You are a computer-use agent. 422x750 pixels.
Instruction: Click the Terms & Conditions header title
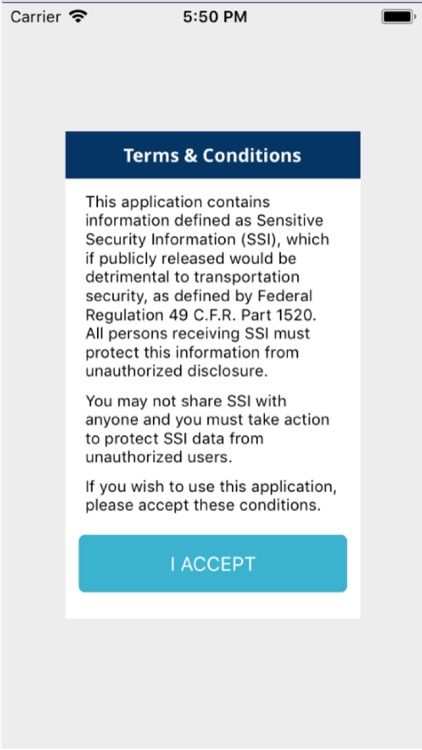click(212, 155)
